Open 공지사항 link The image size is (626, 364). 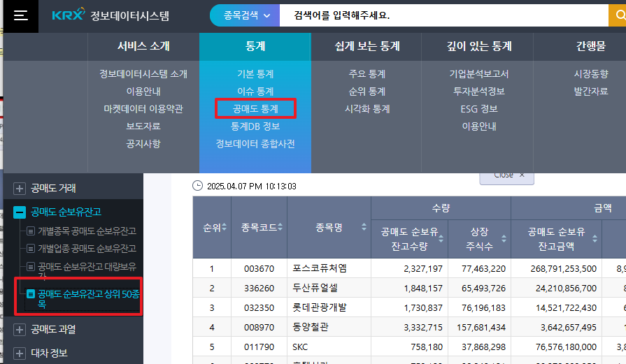(x=143, y=144)
